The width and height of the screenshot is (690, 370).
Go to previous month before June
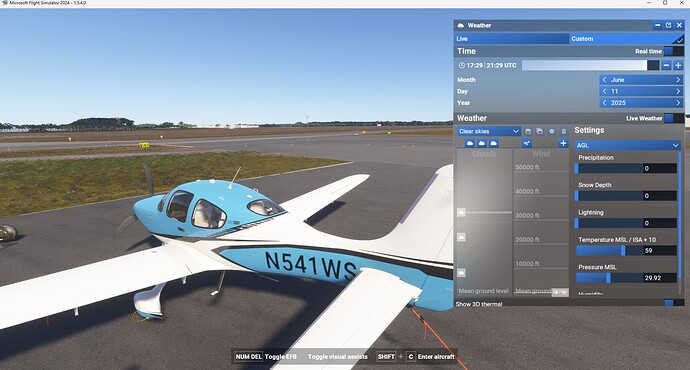(x=604, y=80)
